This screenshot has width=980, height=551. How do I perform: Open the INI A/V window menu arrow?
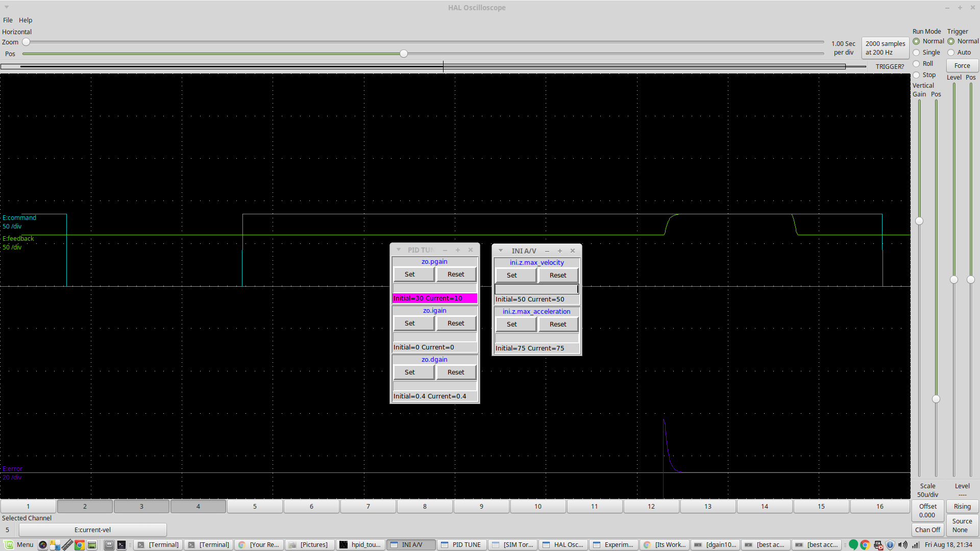pyautogui.click(x=501, y=251)
